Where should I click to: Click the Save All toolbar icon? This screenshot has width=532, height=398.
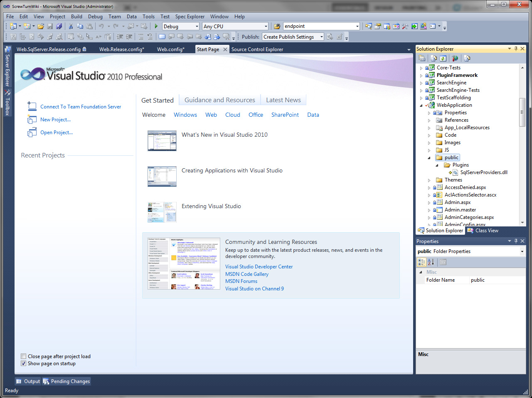pos(59,26)
